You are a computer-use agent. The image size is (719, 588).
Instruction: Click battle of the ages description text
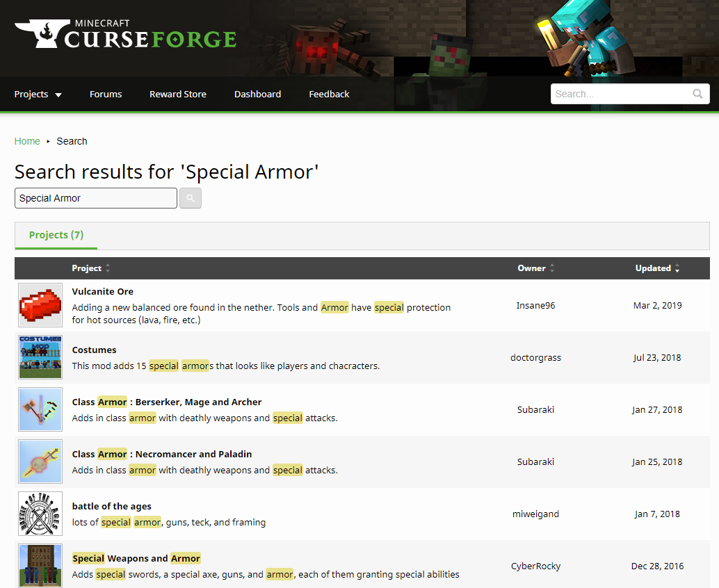(169, 522)
